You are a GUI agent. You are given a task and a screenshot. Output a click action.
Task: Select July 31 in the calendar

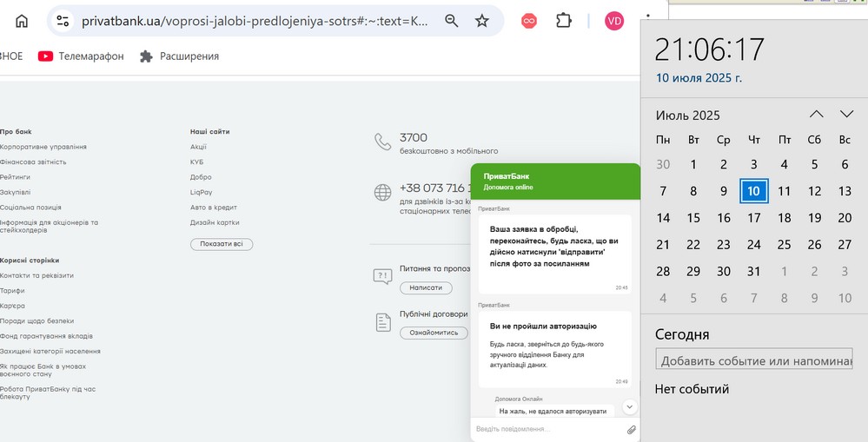click(753, 271)
